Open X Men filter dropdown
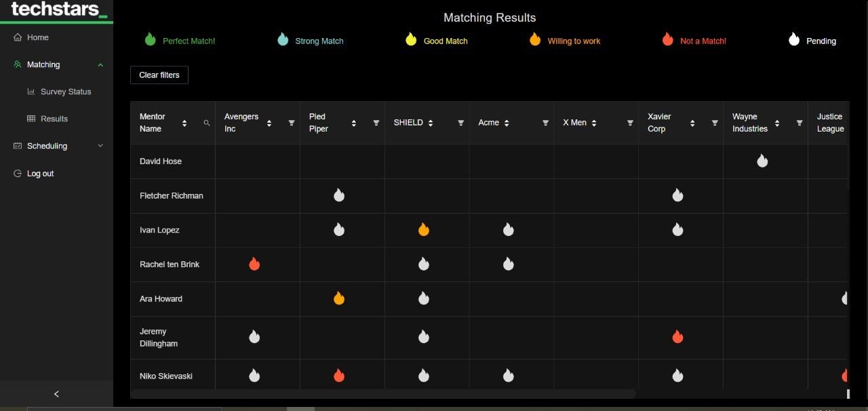The width and height of the screenshot is (868, 411). (x=631, y=123)
